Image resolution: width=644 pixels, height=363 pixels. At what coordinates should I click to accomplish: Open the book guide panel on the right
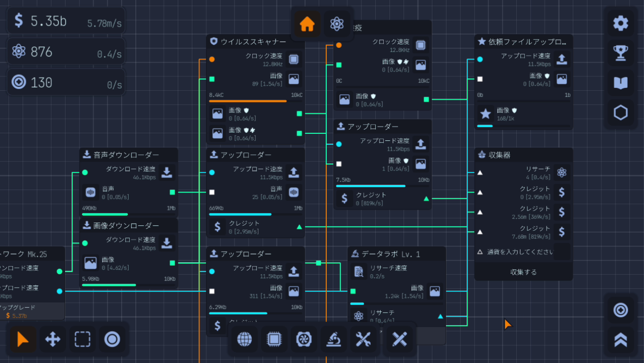pos(621,83)
